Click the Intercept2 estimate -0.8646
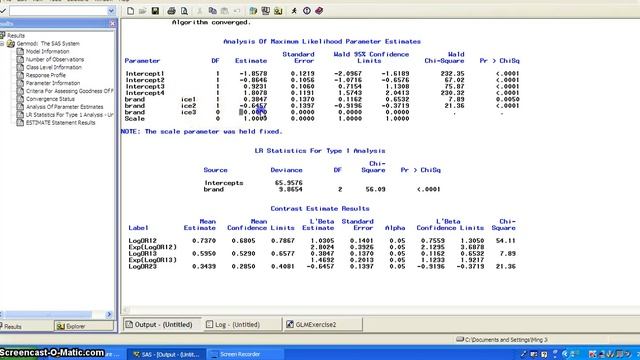 pyautogui.click(x=253, y=80)
